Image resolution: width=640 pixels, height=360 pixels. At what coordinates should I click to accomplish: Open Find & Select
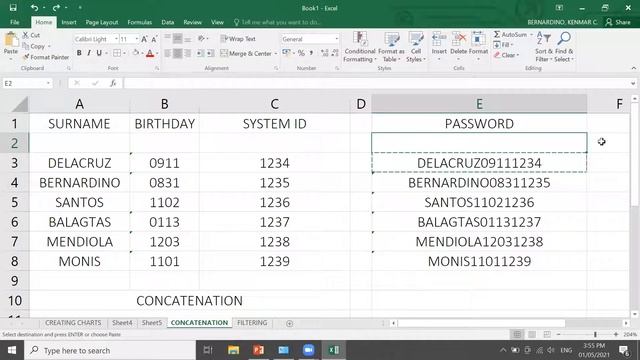pos(564,47)
